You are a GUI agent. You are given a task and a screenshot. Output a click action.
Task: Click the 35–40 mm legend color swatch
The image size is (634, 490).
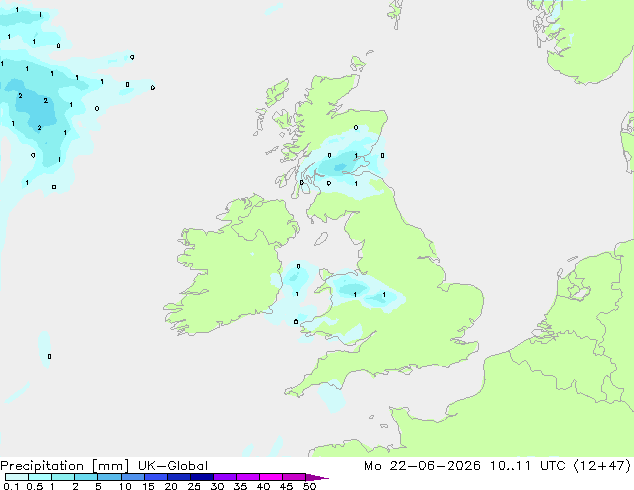tap(247, 477)
